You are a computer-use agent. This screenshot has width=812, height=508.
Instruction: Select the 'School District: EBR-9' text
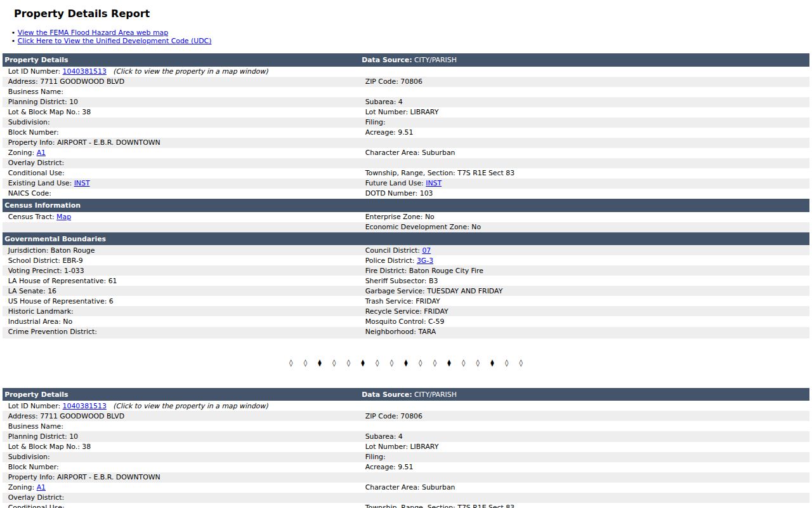point(46,260)
